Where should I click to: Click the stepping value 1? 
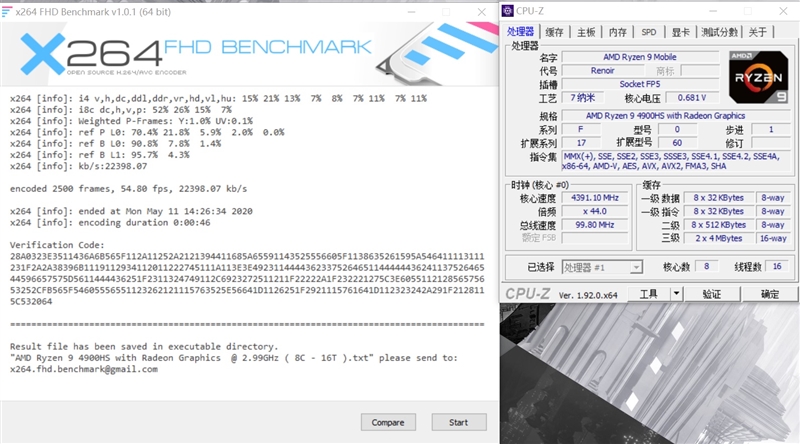[771, 130]
